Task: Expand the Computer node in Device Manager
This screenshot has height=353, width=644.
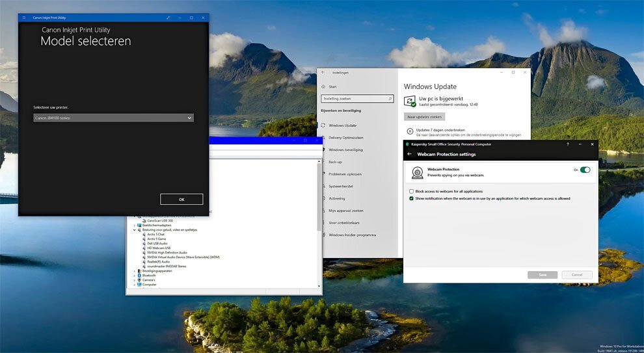Action: [x=134, y=285]
